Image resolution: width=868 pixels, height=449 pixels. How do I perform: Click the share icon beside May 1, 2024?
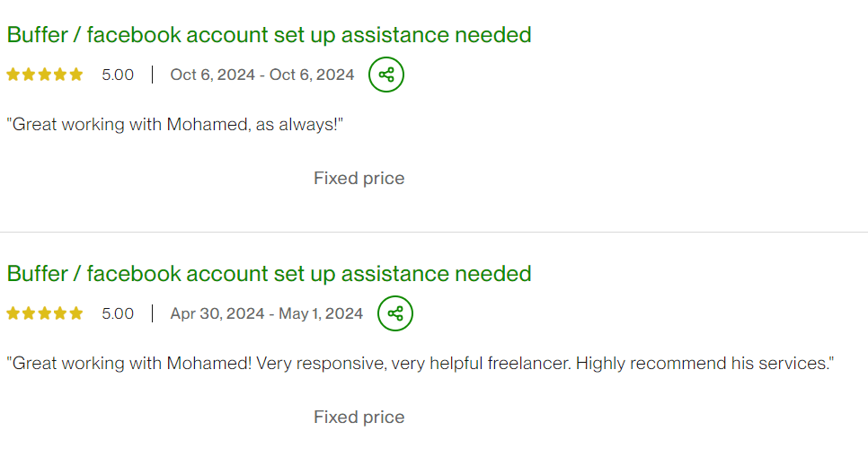[395, 313]
